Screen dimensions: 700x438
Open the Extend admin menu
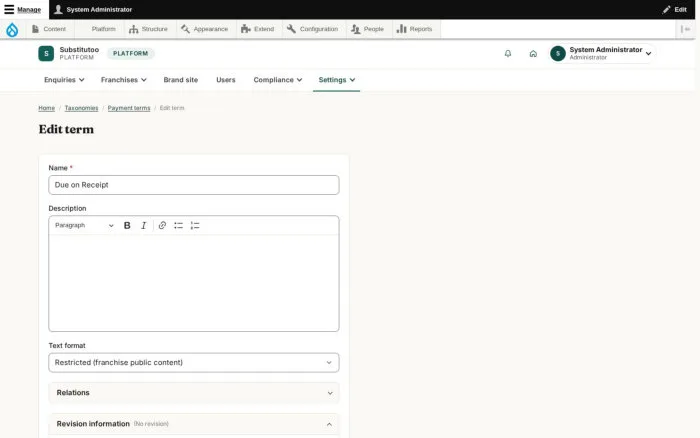pyautogui.click(x=258, y=29)
